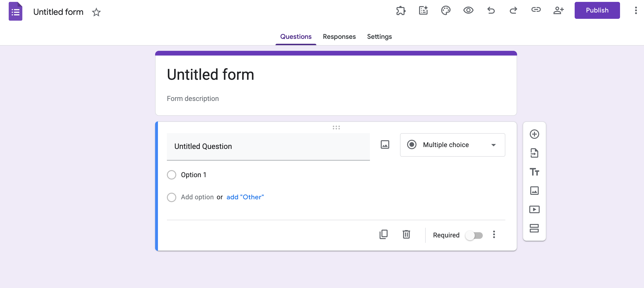Click the undo arrow

491,11
